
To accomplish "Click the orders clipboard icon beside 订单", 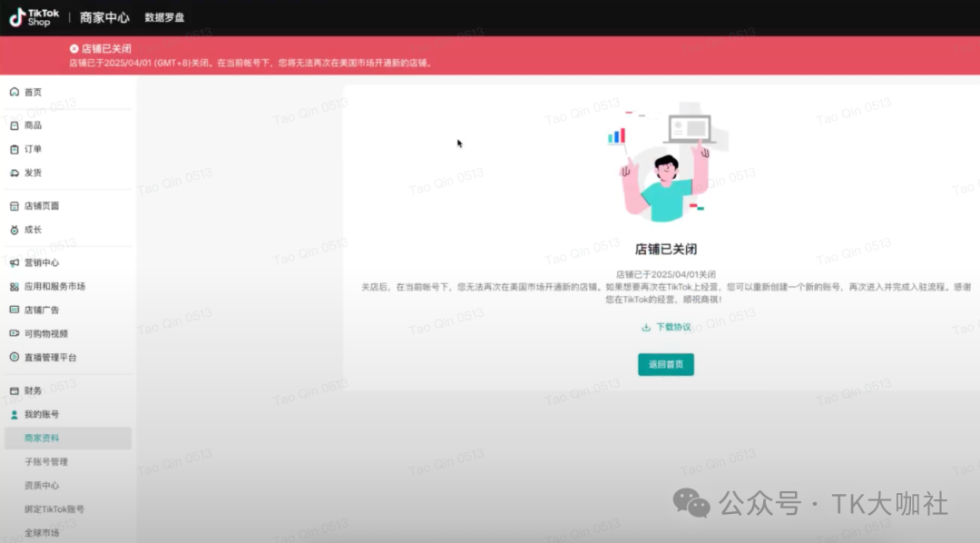I will point(14,149).
